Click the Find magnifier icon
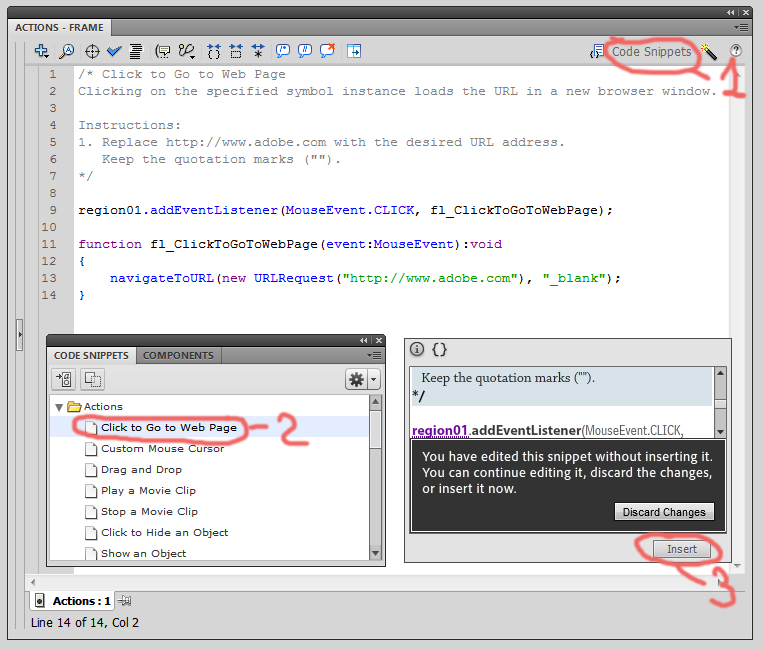764x650 pixels. click(66, 51)
